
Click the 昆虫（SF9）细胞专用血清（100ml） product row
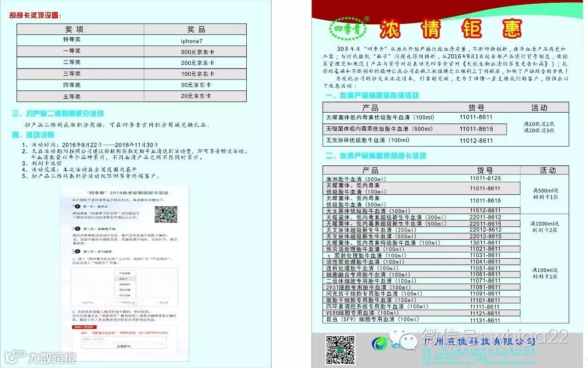pyautogui.click(x=421, y=320)
